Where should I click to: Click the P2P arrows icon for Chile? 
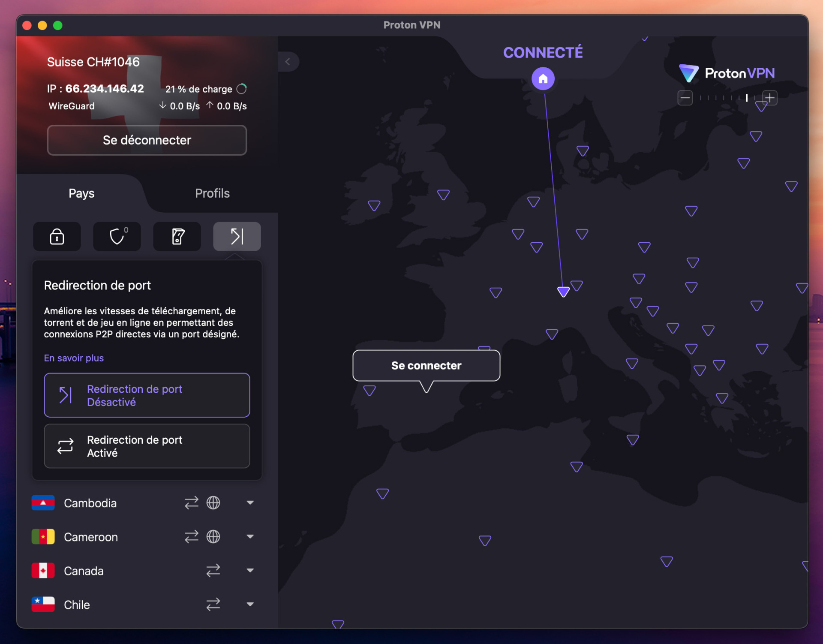(213, 604)
